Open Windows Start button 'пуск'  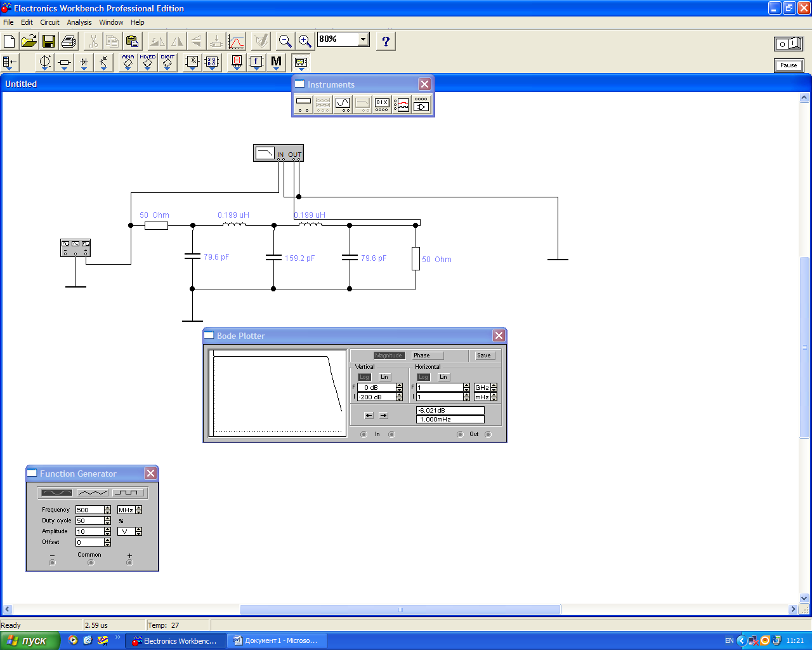click(x=30, y=640)
